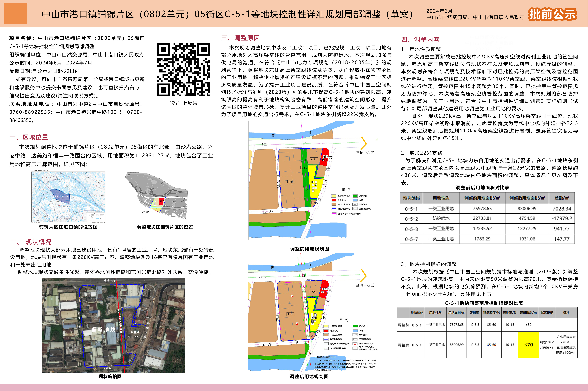Click 上乘蓝岸居住小区 label on aerial photo

coord(134,335)
